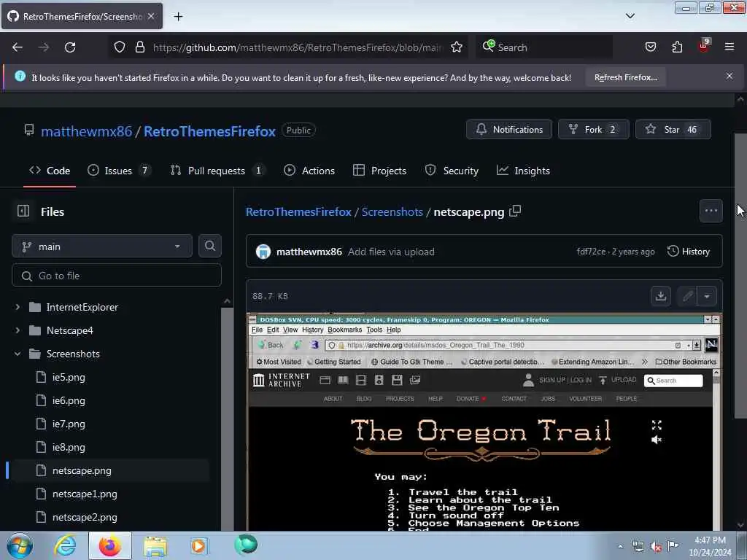Open commit fdf72ce link
The height and width of the screenshot is (560, 747).
coord(591,252)
